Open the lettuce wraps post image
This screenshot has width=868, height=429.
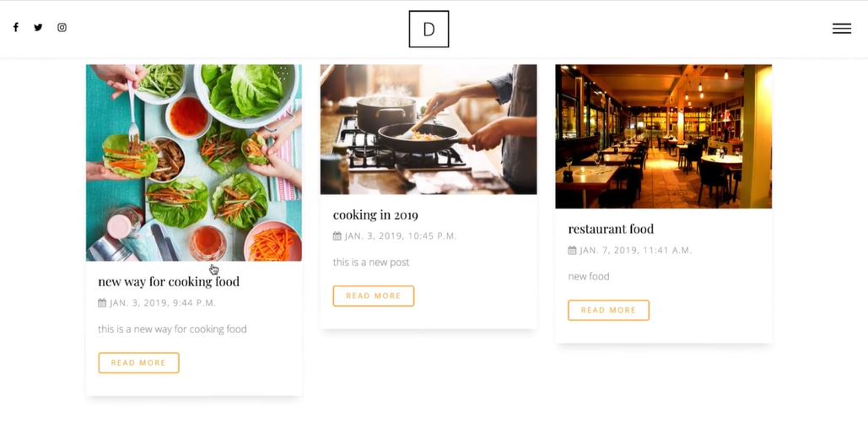coord(194,162)
